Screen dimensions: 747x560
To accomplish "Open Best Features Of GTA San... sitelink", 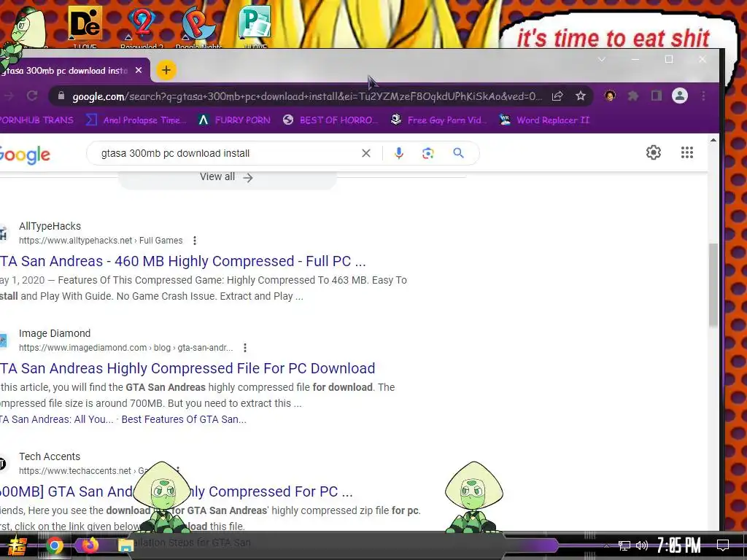I will tap(184, 419).
